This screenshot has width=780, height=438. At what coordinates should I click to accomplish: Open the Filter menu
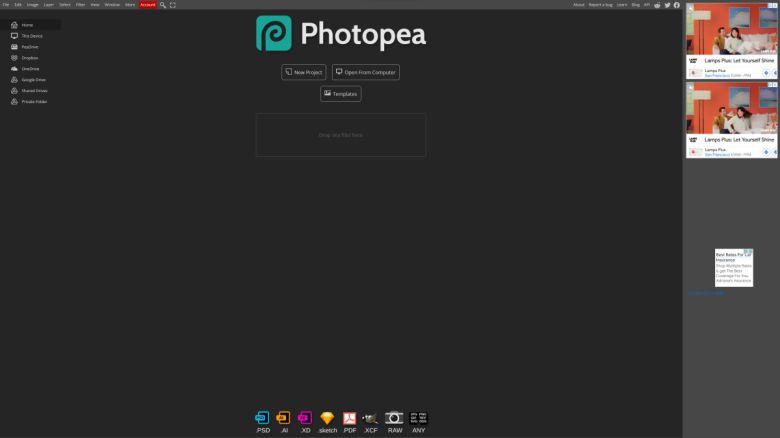coord(80,5)
